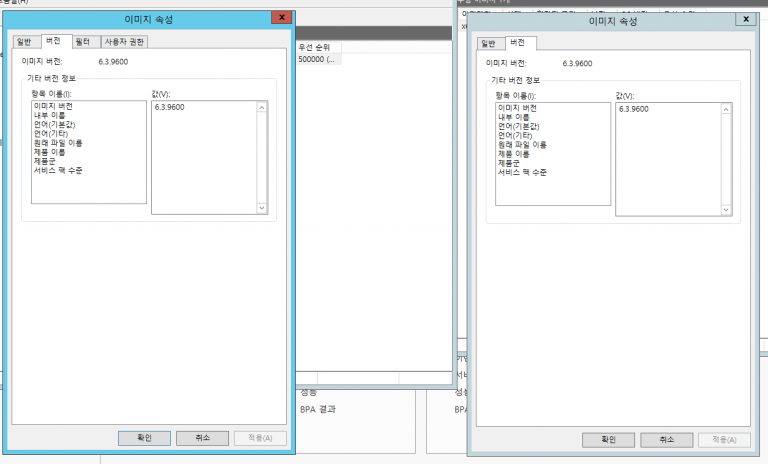Select 언어(기타) in right dialog list
The height and width of the screenshot is (464, 768).
tap(516, 135)
